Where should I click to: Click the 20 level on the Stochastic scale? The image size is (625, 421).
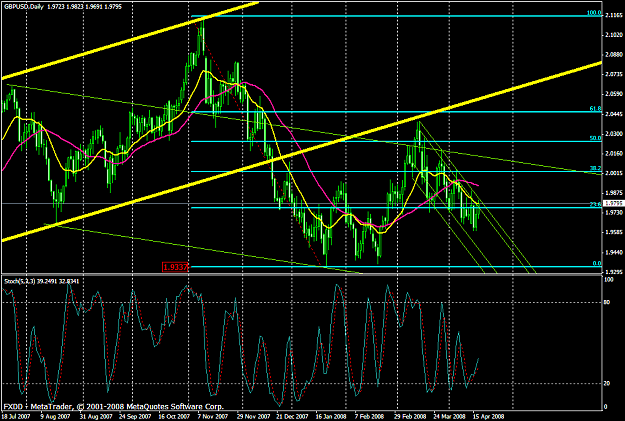(x=607, y=383)
